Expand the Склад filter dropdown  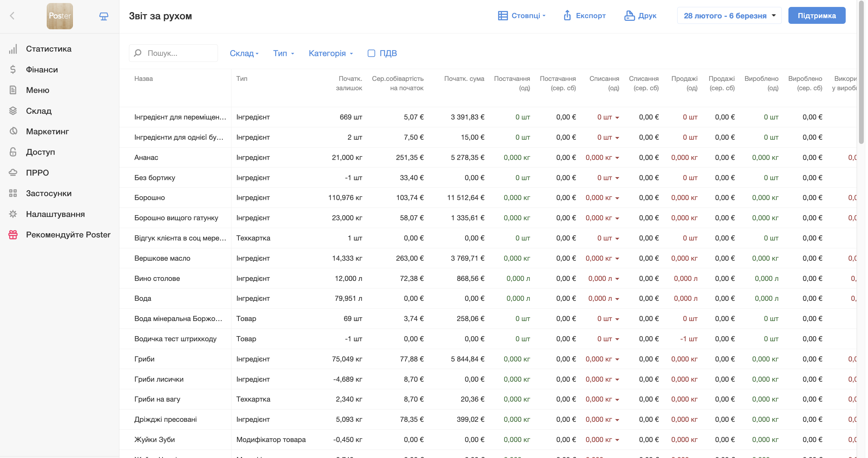point(244,53)
